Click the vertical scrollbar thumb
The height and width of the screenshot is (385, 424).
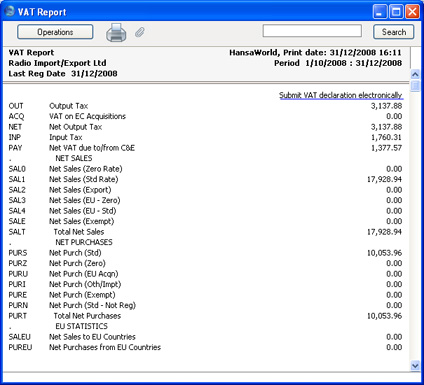(415, 85)
